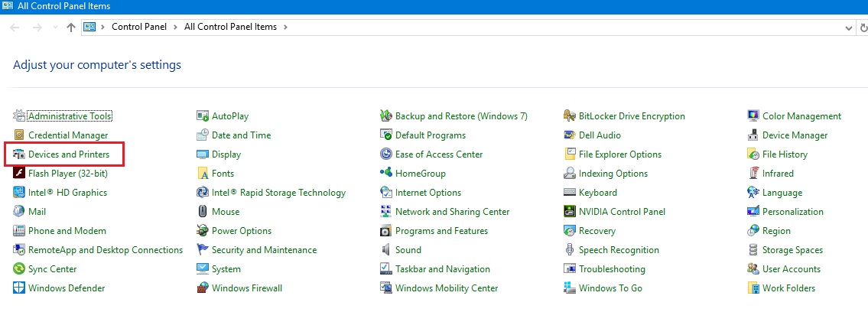This screenshot has height=312, width=868.
Task: Refresh the Control Panel view
Action: 863,28
